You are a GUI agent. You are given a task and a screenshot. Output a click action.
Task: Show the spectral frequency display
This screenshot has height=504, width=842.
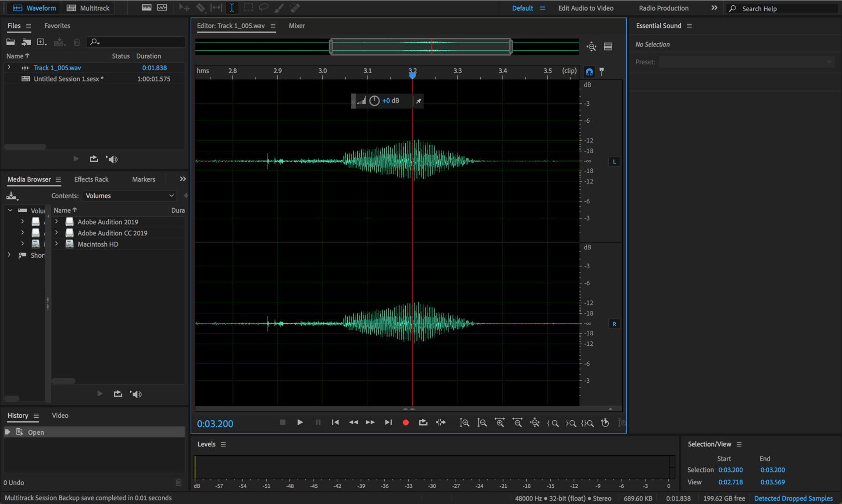(x=146, y=8)
